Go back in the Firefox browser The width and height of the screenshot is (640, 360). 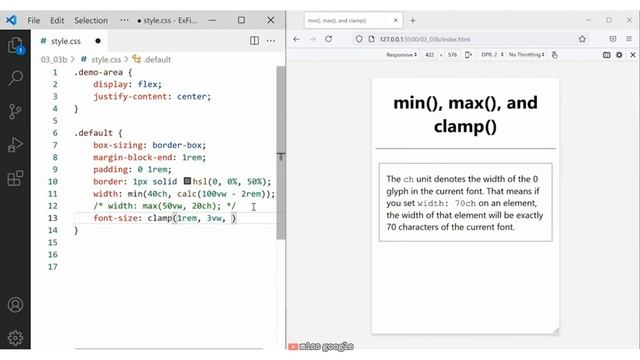296,39
